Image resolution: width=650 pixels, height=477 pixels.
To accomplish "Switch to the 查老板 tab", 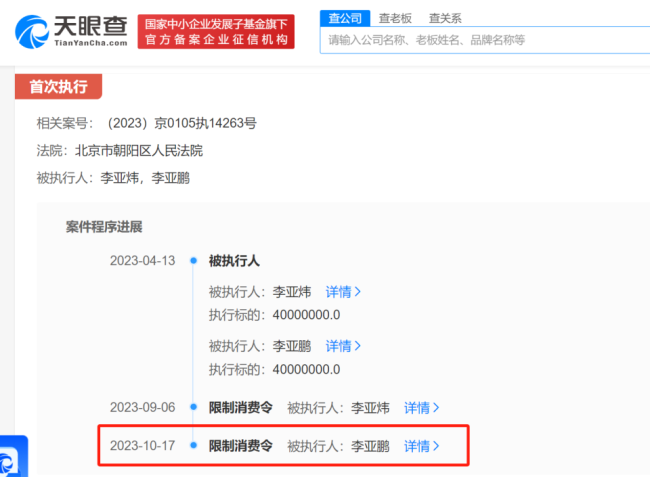I will coord(394,18).
